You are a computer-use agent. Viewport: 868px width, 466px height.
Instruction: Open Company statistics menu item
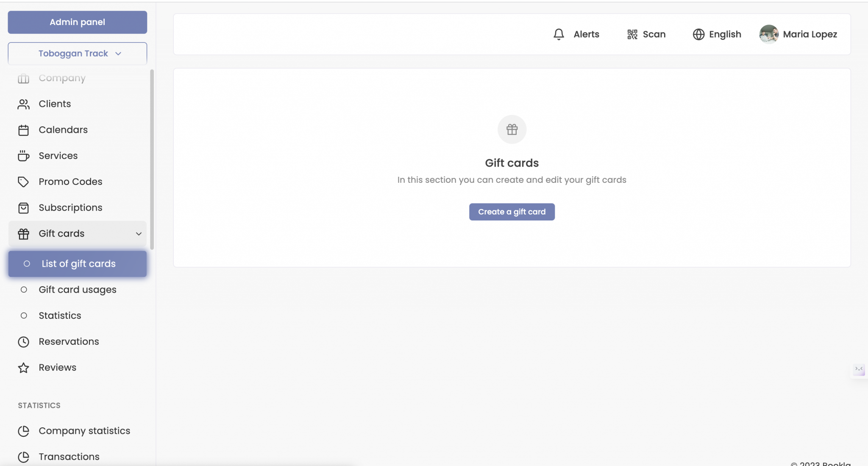click(84, 431)
